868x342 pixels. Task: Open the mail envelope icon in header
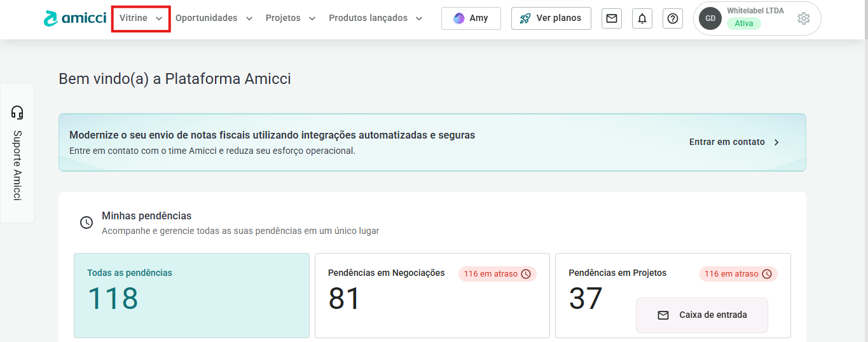pyautogui.click(x=611, y=18)
